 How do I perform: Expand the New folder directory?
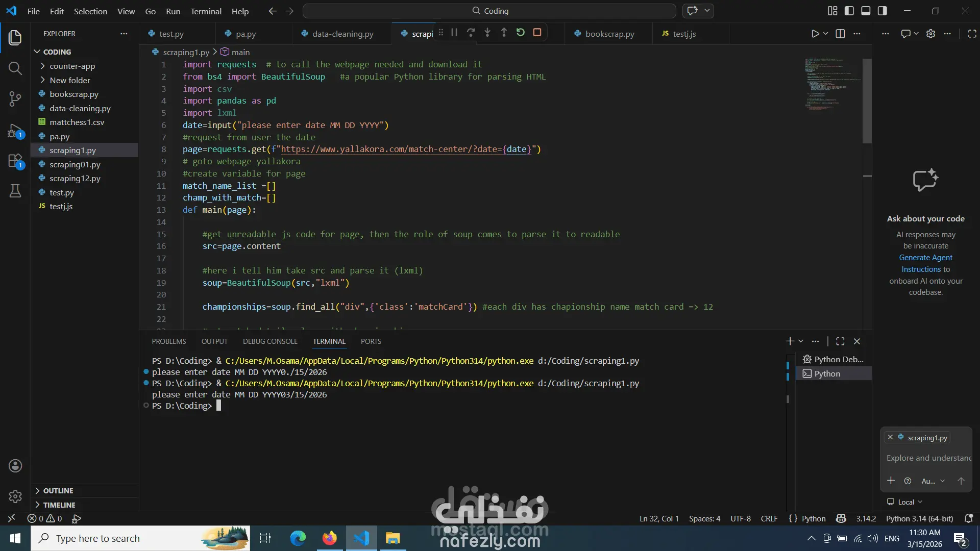click(70, 80)
